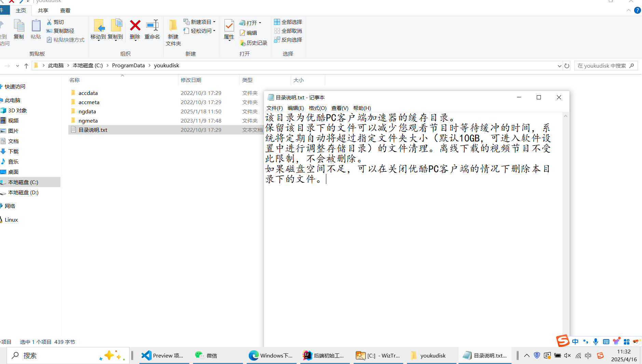Open Notepad File menu
This screenshot has height=364, width=642.
275,108
